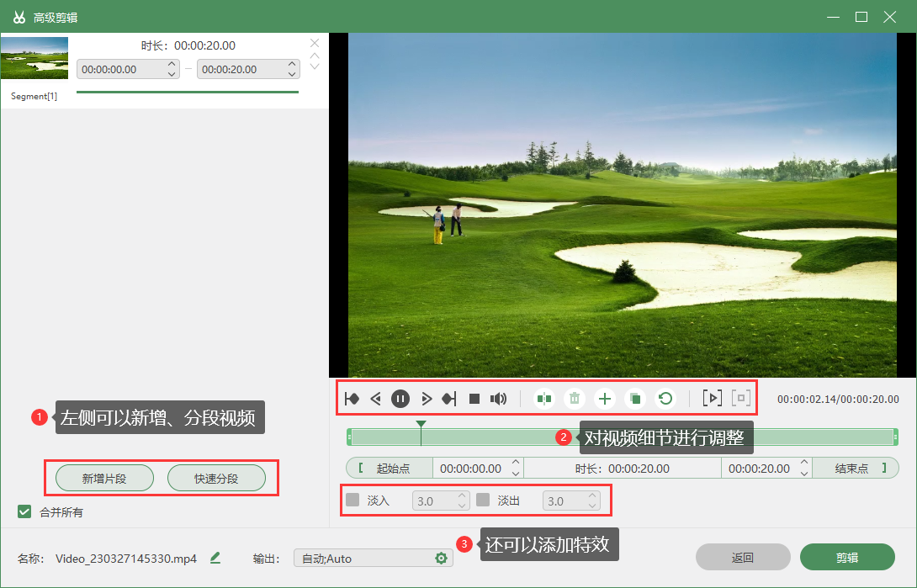Add a segment with plus icon

tap(605, 400)
